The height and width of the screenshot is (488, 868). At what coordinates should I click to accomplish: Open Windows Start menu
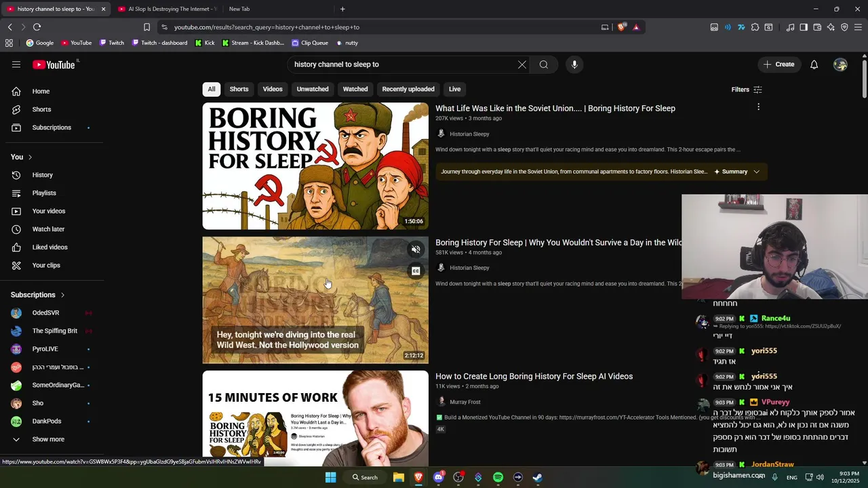[x=330, y=477]
